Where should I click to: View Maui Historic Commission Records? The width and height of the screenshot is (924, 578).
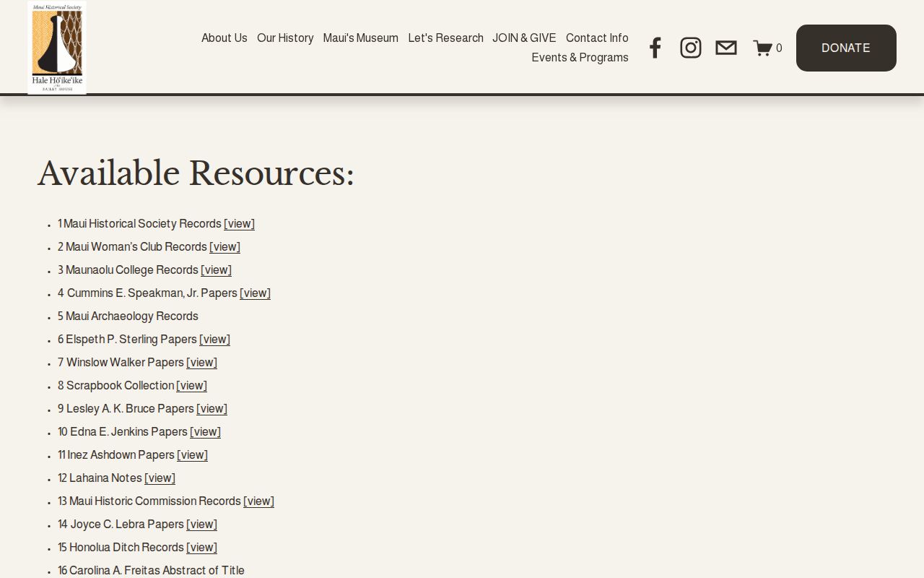258,501
